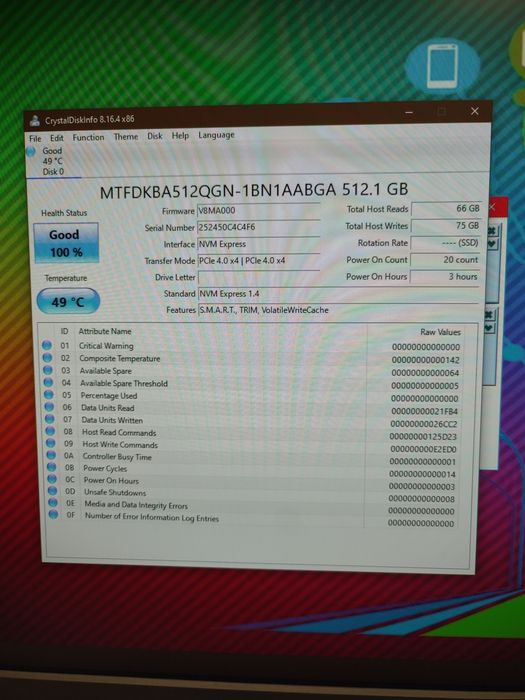Click the CrystalDiskInfo title bar icon
This screenshot has height=700, width=525.
(34, 121)
